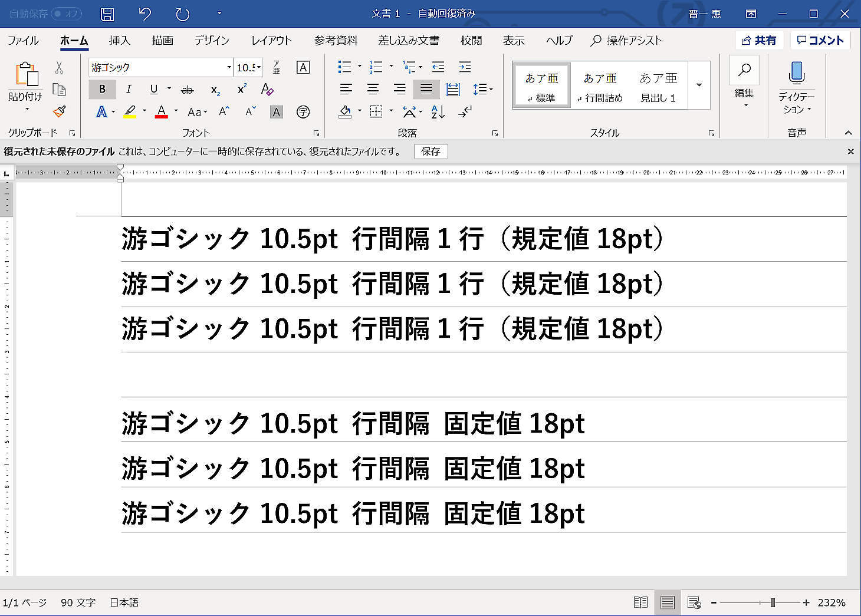This screenshot has width=861, height=616.
Task: Switch to the Layout tab
Action: tap(271, 40)
